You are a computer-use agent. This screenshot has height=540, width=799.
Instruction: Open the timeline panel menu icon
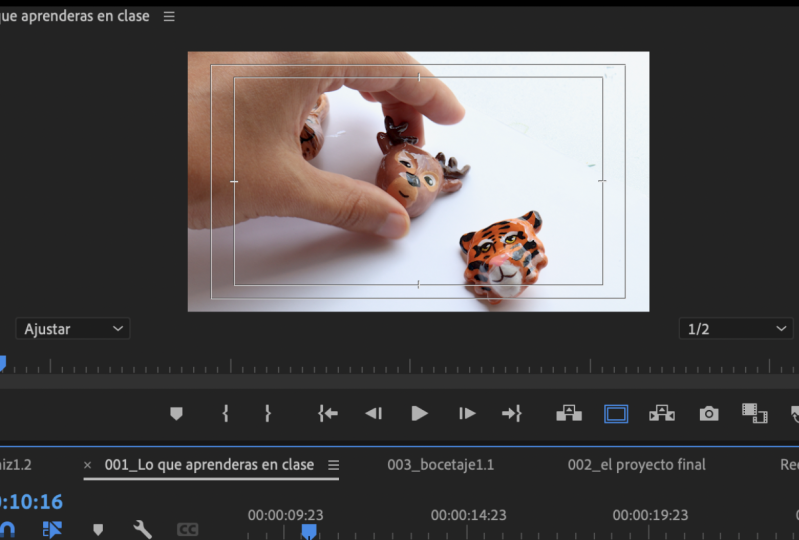(x=333, y=465)
